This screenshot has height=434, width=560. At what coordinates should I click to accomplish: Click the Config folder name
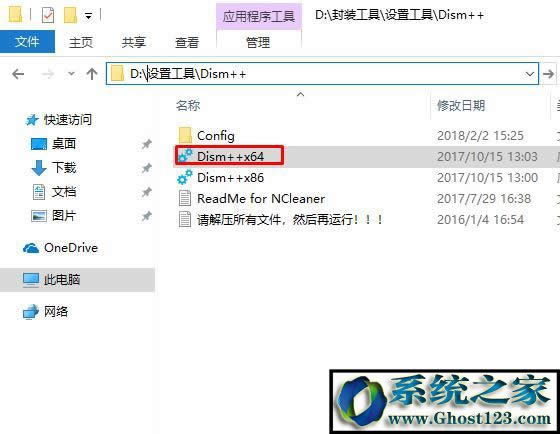point(216,136)
